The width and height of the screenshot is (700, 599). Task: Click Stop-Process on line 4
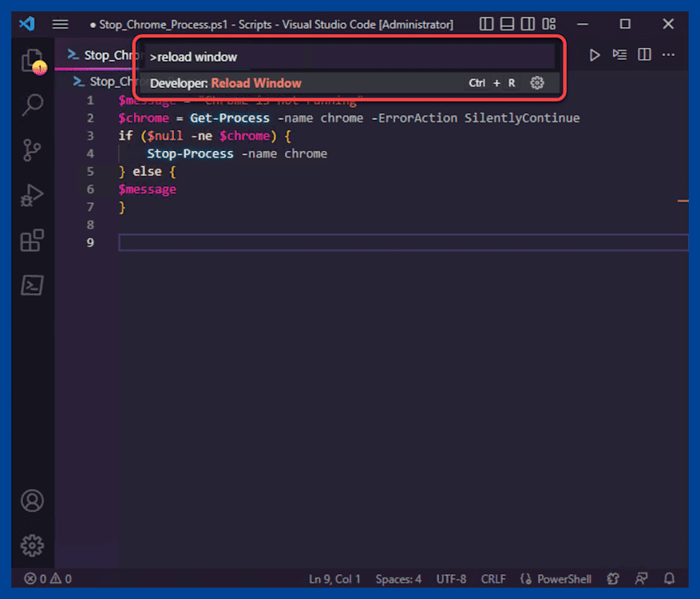click(x=190, y=153)
